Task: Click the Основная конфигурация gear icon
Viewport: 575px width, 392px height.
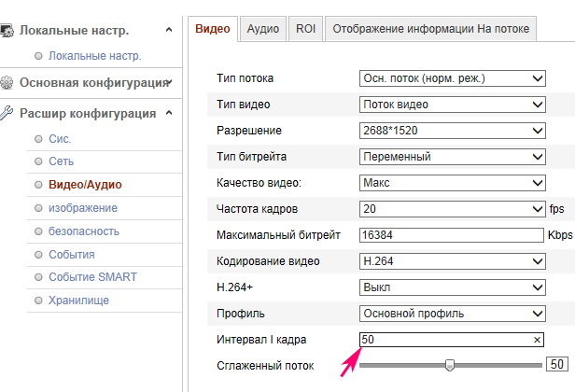Action: pyautogui.click(x=7, y=82)
